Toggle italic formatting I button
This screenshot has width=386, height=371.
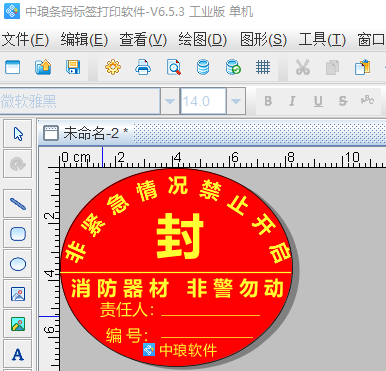click(292, 101)
